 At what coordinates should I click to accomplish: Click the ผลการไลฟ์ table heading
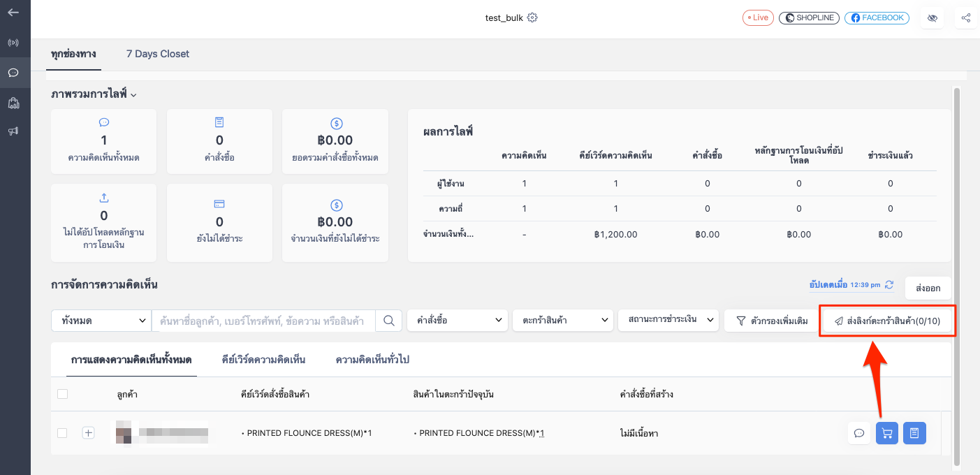(x=448, y=131)
